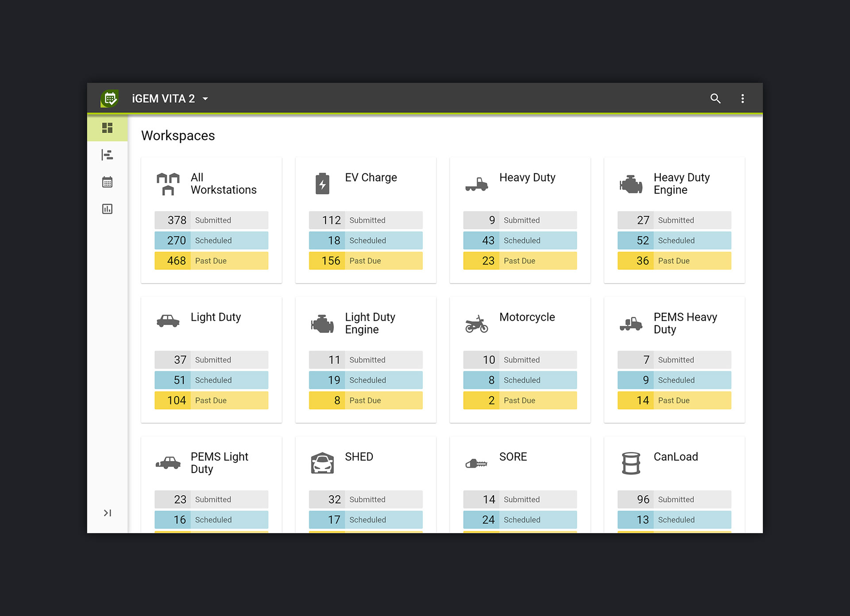Select 43 Scheduled in Heavy Duty
The image size is (850, 616).
coord(520,240)
